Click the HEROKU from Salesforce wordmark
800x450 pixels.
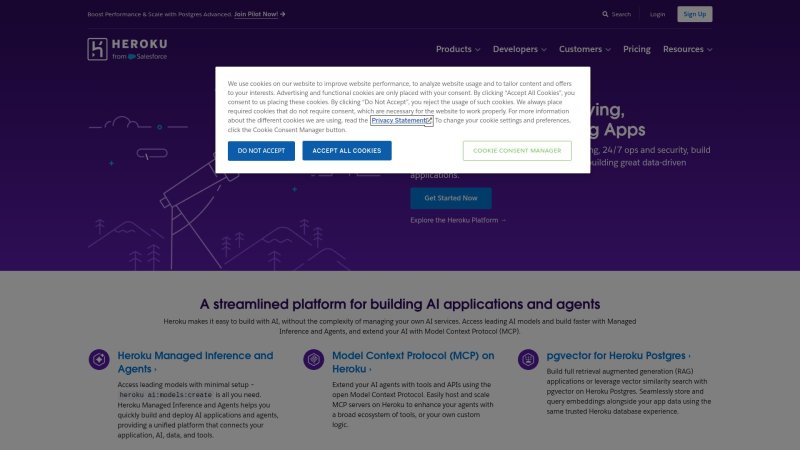(x=139, y=49)
